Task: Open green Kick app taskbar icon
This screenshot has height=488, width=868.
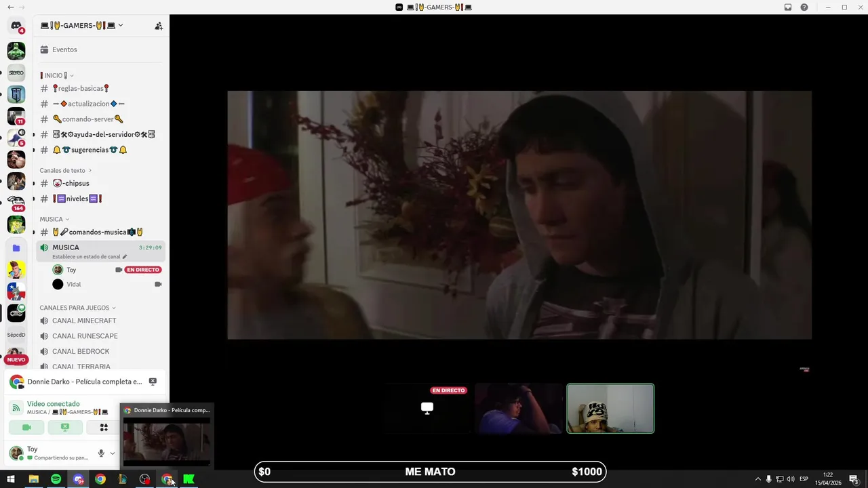Action: [189, 479]
